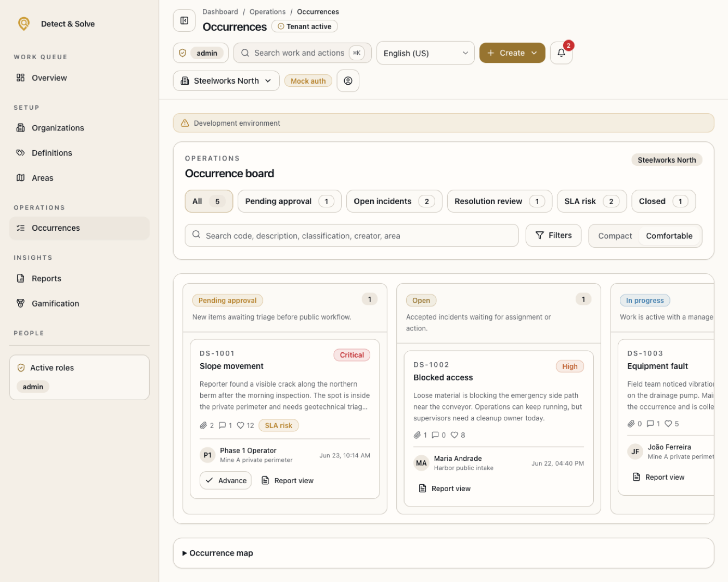728x582 pixels.
Task: Select the SLA risk tab
Action: coord(592,201)
